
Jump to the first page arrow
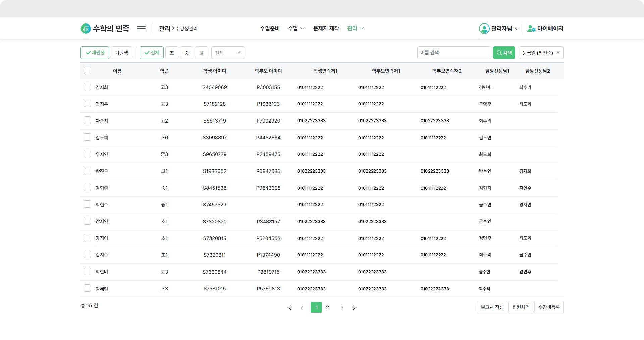(290, 308)
